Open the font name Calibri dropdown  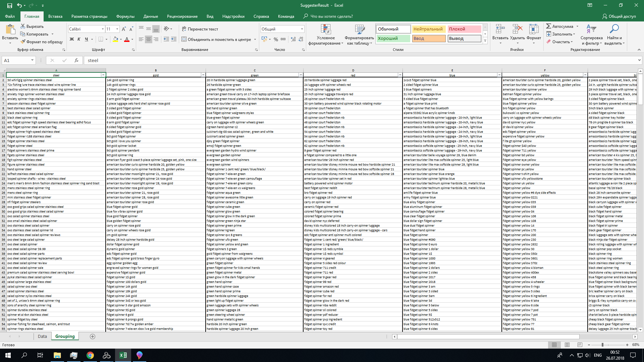pyautogui.click(x=103, y=29)
